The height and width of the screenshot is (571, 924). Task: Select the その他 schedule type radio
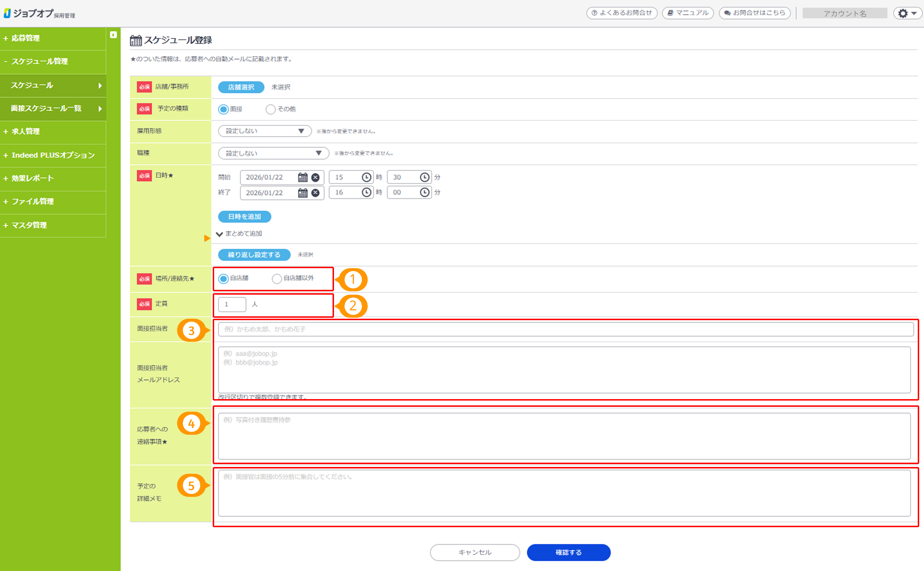(270, 109)
